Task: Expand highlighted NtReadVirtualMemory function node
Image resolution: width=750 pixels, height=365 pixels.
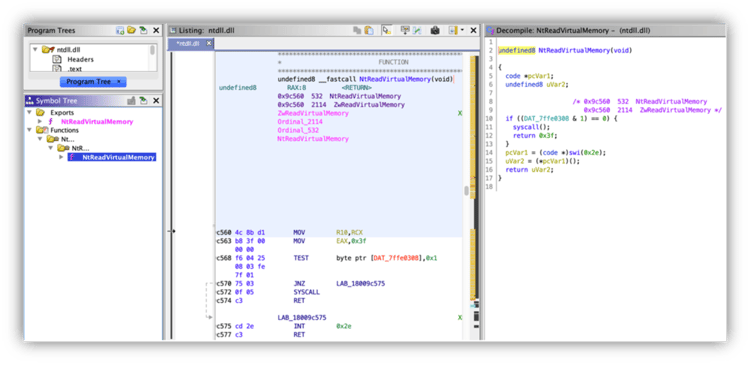Action: [61, 157]
